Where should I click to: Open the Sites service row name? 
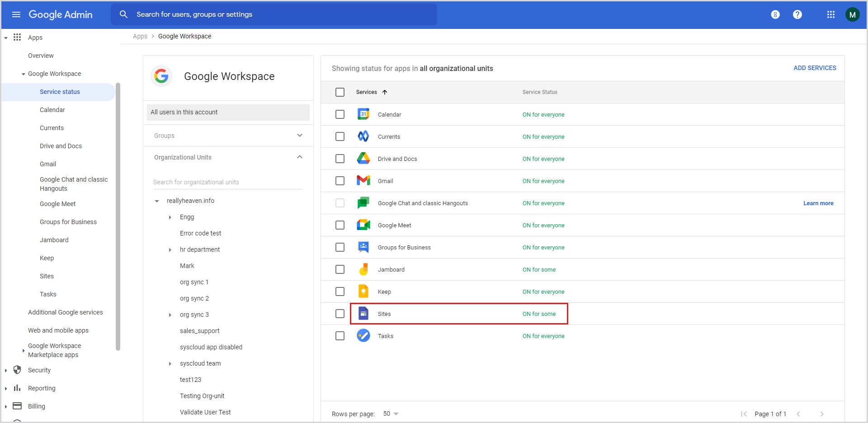(x=384, y=314)
